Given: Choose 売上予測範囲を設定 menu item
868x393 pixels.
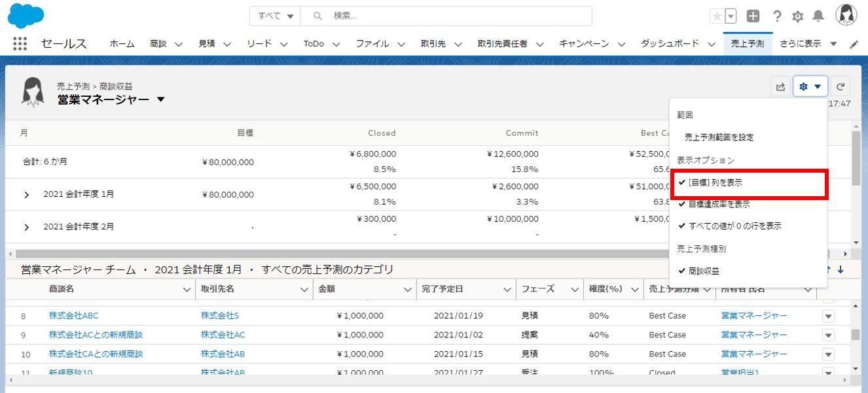Looking at the screenshot, I should pyautogui.click(x=719, y=137).
